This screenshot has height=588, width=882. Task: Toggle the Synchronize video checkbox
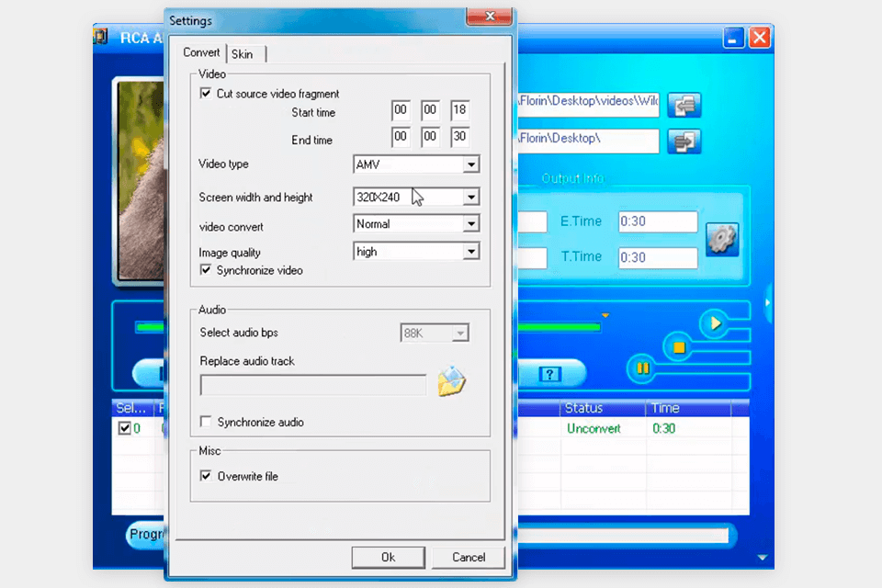pyautogui.click(x=206, y=270)
